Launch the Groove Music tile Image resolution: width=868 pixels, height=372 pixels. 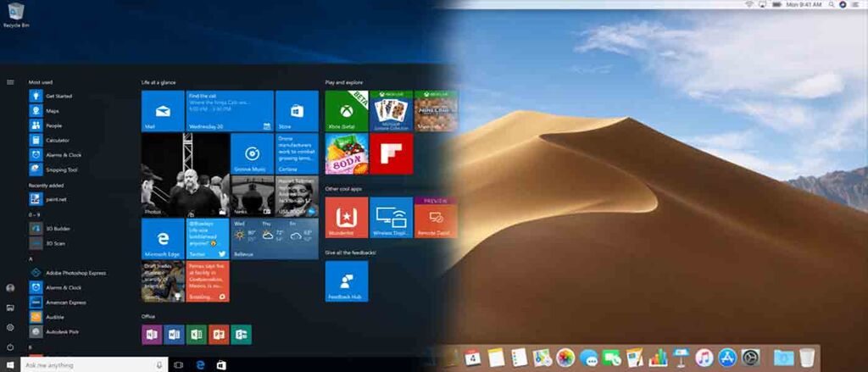252,153
